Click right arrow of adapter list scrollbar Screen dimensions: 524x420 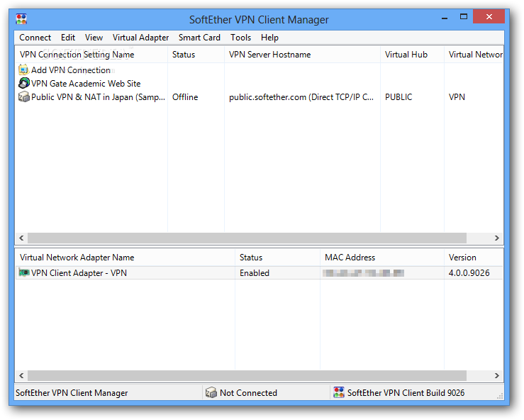(496, 375)
